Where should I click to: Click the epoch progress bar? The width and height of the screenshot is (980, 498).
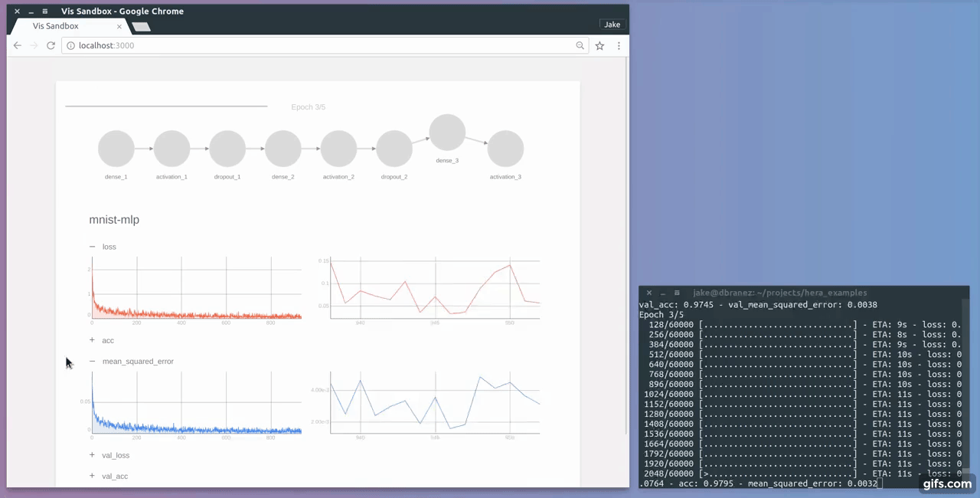pos(166,106)
